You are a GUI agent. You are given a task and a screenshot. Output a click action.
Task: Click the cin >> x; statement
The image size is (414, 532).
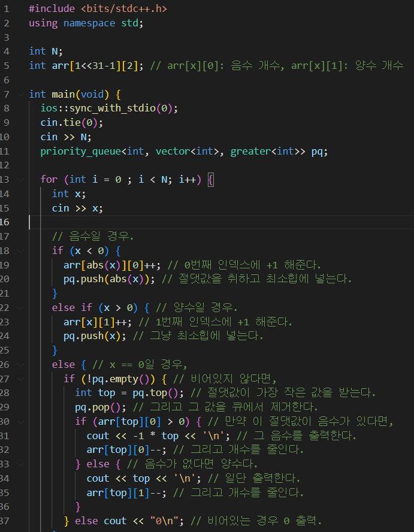[77, 208]
